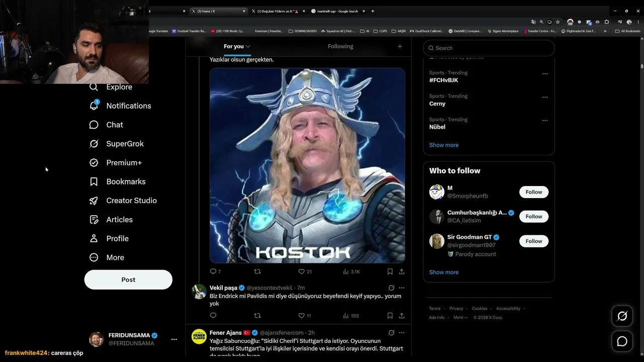The height and width of the screenshot is (362, 644).
Task: Bookmark the Kostok image post
Action: (x=390, y=271)
